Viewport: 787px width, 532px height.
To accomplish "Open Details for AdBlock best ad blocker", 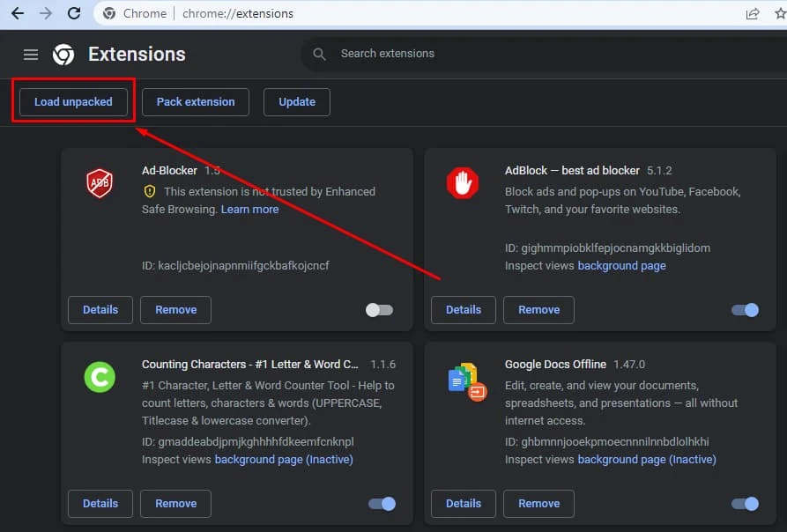I will pos(464,310).
